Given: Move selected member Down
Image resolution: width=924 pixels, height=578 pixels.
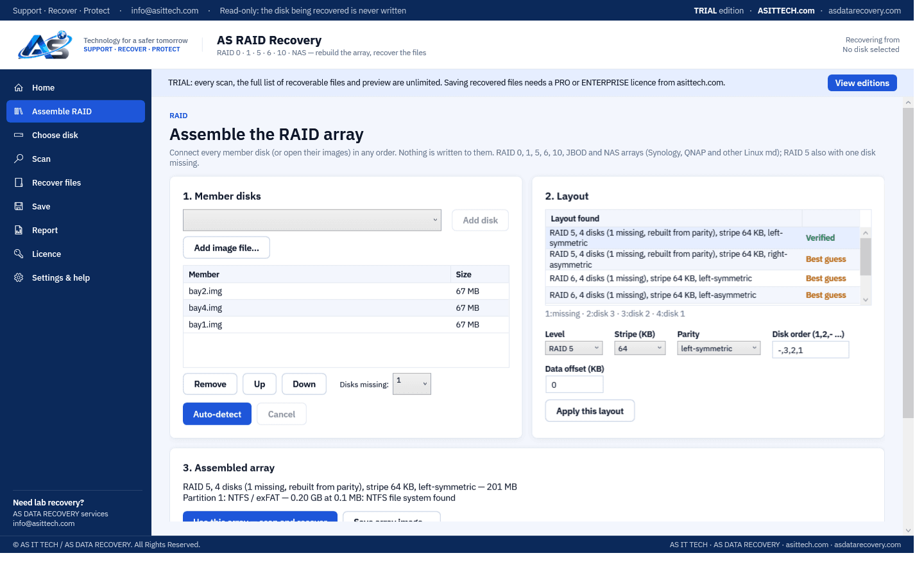Looking at the screenshot, I should tap(304, 384).
